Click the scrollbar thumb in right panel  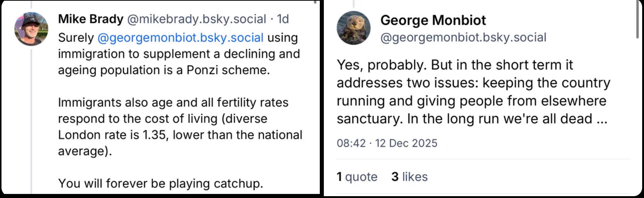pos(637,22)
